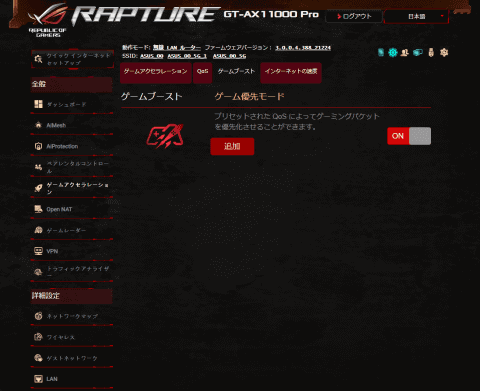Open the Quick Internet Setup wizard icon
480x391 pixels.
coord(38,59)
